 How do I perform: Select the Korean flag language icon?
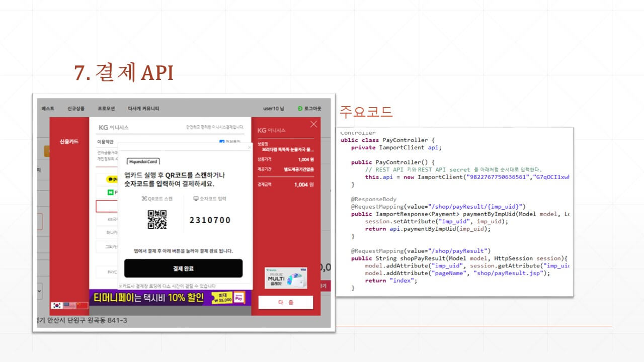coord(56,305)
